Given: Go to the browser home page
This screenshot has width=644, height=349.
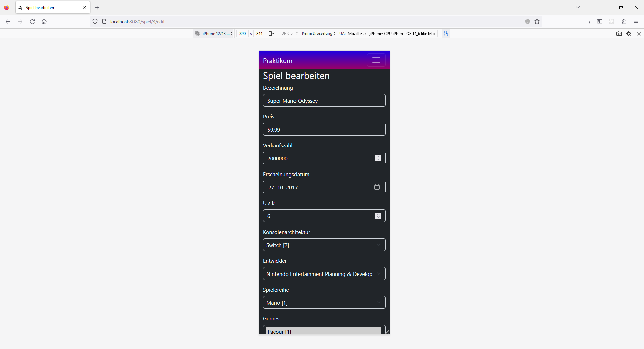Looking at the screenshot, I should point(44,22).
